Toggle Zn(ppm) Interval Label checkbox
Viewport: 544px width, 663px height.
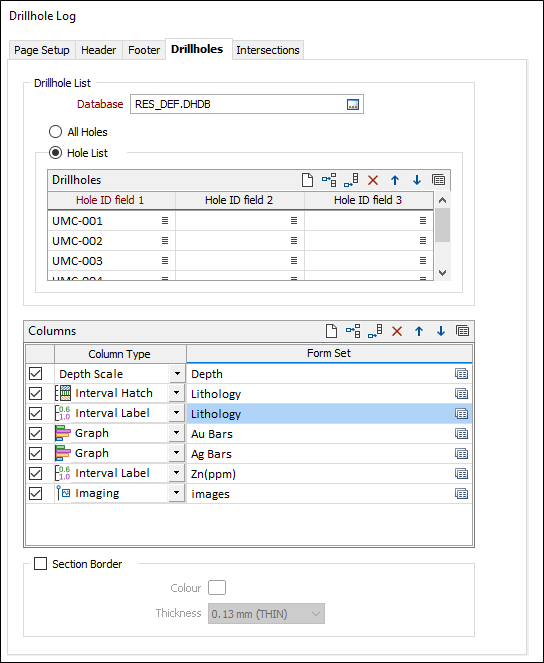tap(36, 473)
